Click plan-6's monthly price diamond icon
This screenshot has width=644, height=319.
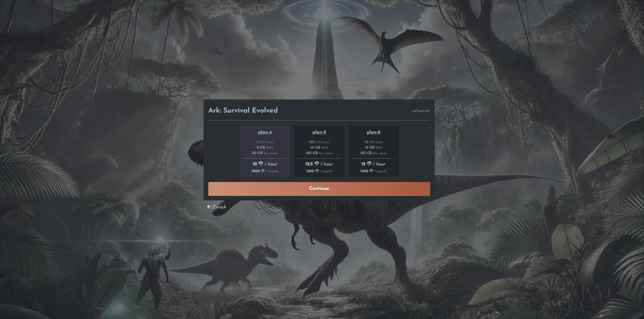(371, 171)
